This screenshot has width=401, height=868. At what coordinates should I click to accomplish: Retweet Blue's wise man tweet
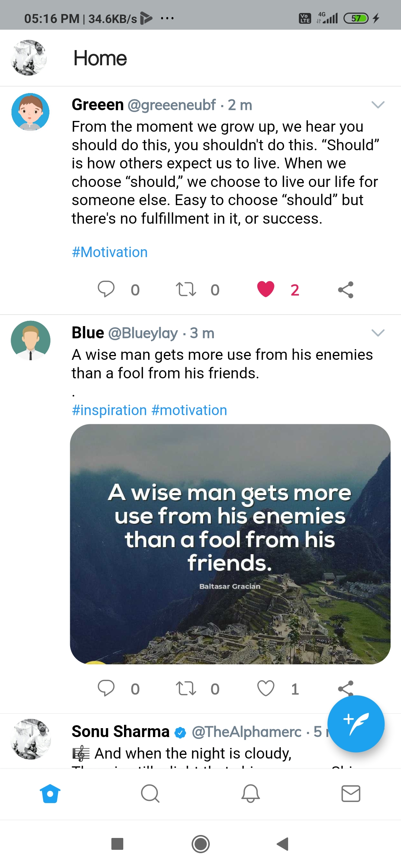(x=186, y=688)
